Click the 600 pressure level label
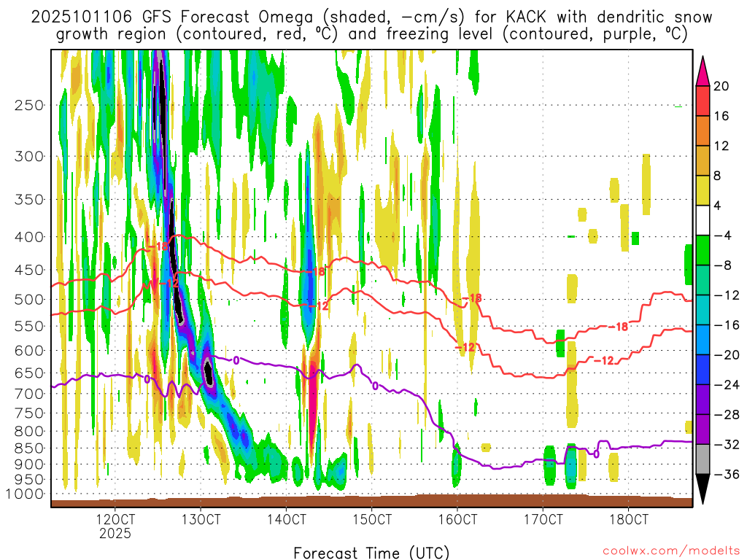Viewport: 747px width, 560px height. click(x=29, y=351)
